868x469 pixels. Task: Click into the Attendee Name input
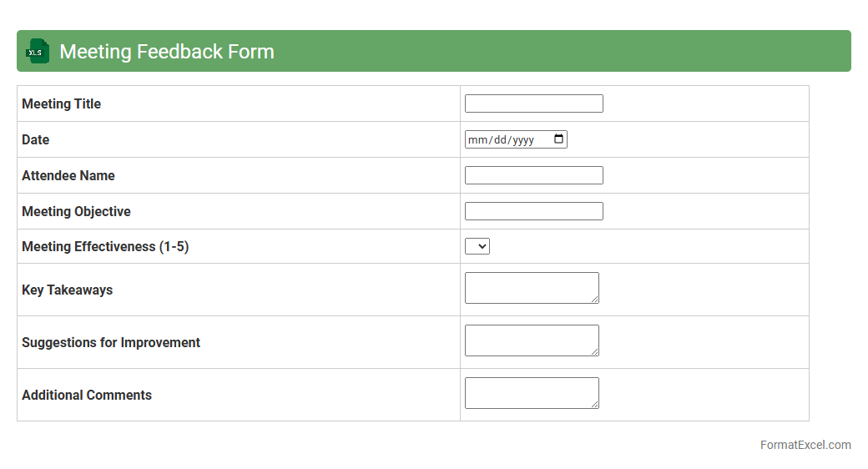533,175
